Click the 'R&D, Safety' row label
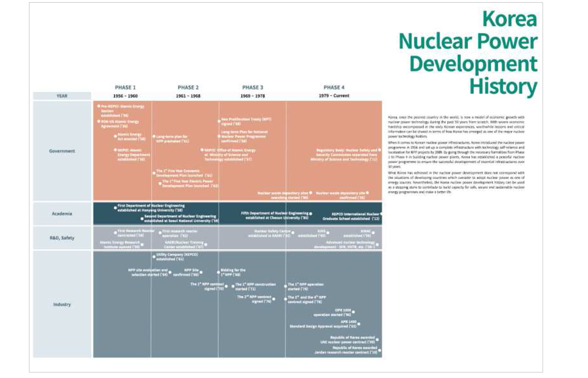 (x=62, y=238)
